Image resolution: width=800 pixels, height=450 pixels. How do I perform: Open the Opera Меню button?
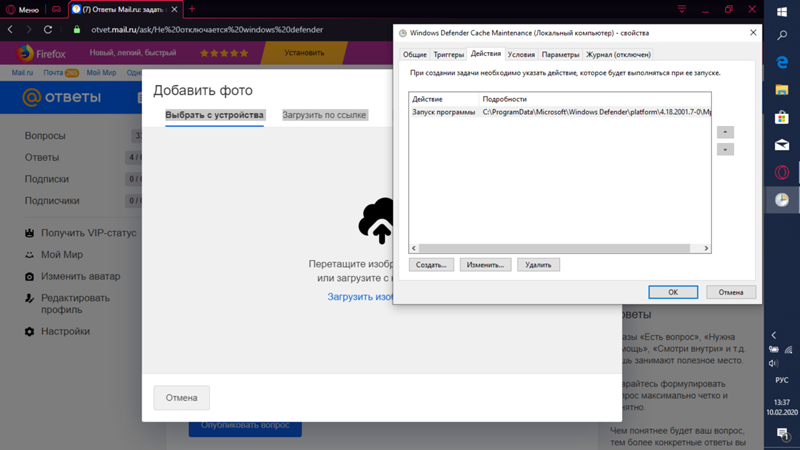(x=22, y=10)
